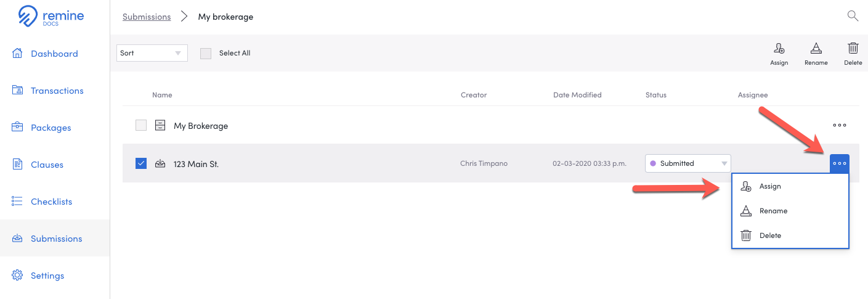Open Packages briefcase icon in sidebar
This screenshot has width=868, height=299.
pyautogui.click(x=18, y=127)
